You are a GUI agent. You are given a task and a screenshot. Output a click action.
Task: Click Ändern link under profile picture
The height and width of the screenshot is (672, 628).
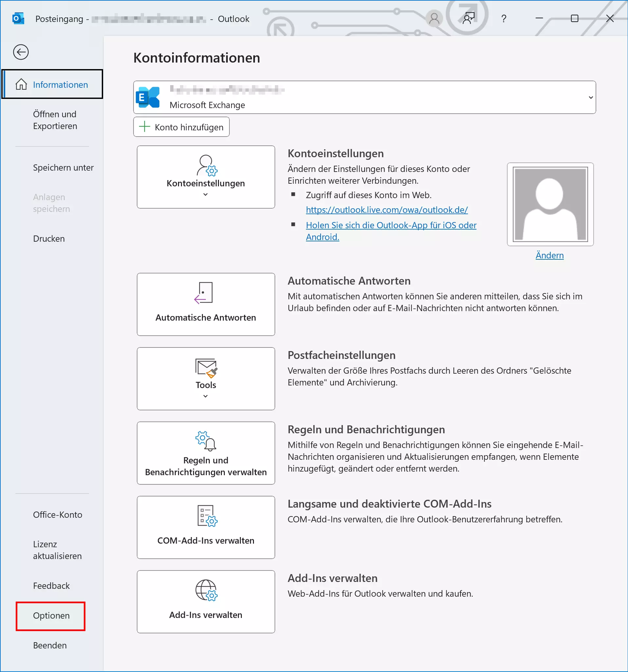pos(550,255)
